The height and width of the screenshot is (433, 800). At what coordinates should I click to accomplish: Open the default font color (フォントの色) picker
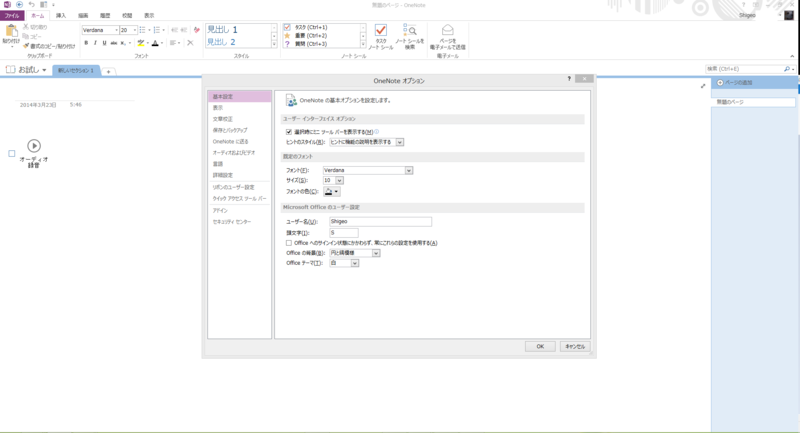(x=332, y=192)
